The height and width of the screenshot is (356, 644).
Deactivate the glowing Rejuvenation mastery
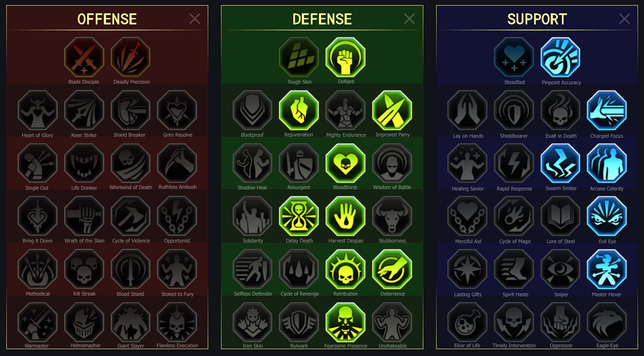(299, 110)
